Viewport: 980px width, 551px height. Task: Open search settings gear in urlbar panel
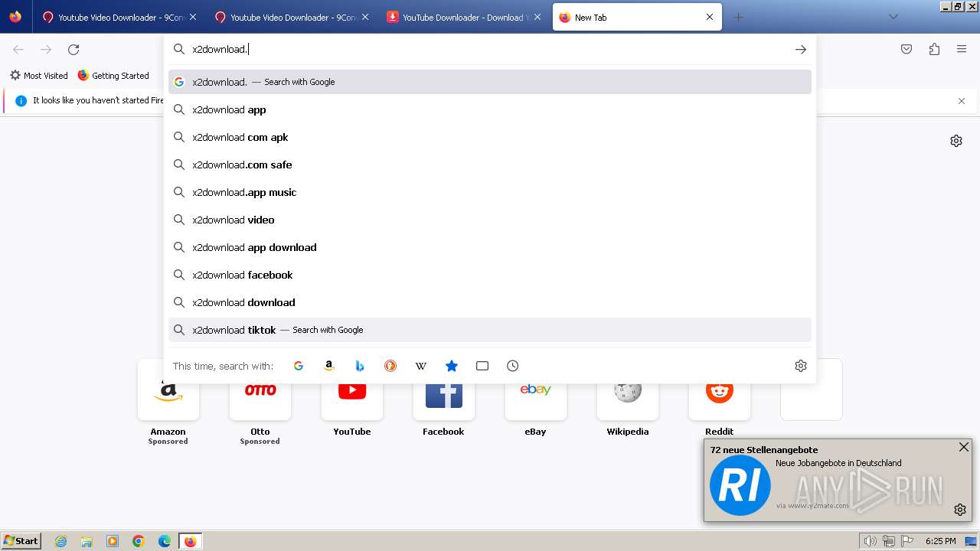(x=801, y=366)
